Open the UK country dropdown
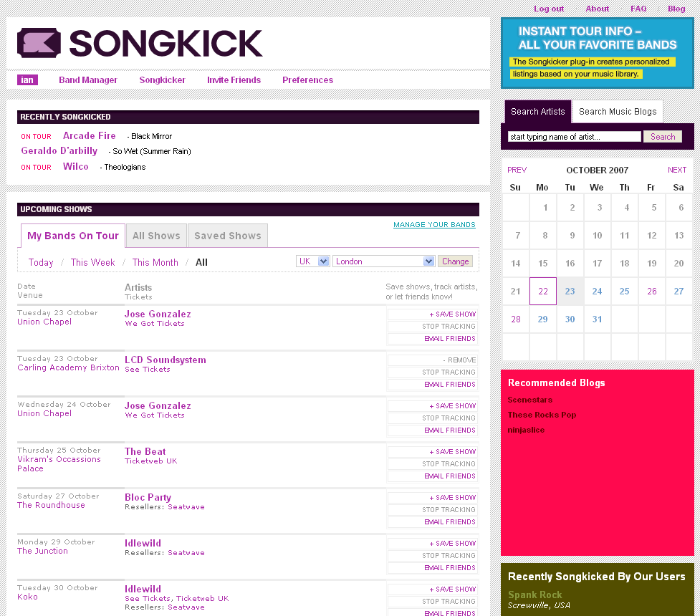Viewport: 700px width, 616px height. (313, 261)
